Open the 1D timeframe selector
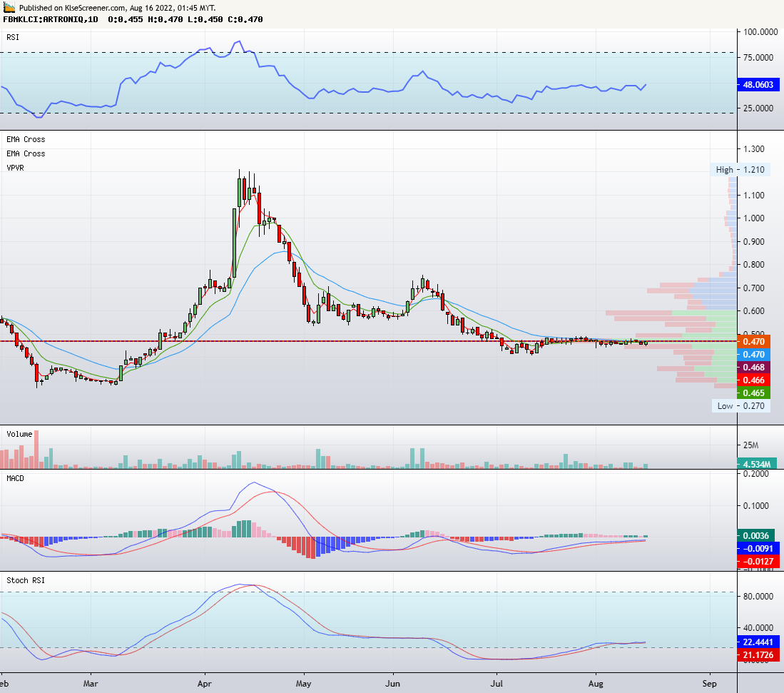The width and height of the screenshot is (784, 693). pyautogui.click(x=92, y=21)
